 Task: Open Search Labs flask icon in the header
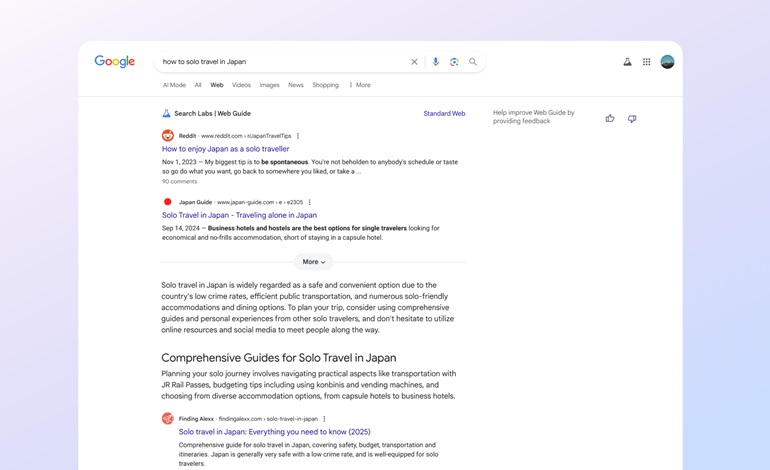point(627,62)
